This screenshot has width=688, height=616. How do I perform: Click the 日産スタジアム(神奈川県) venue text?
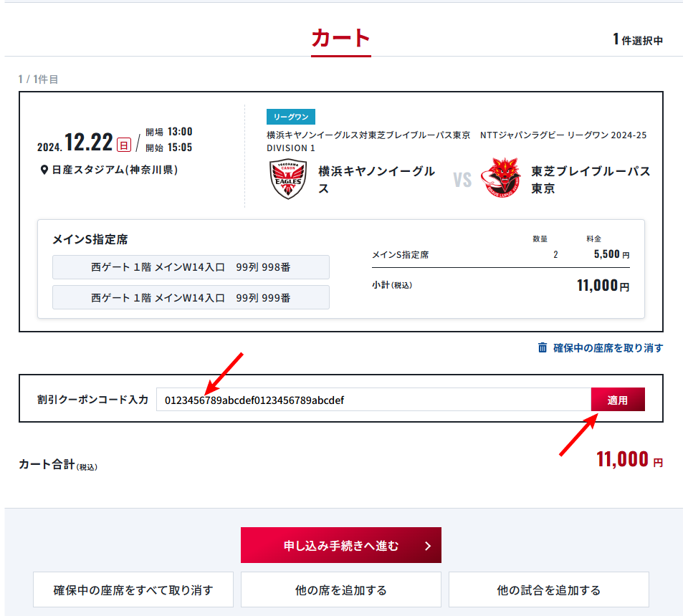point(115,170)
